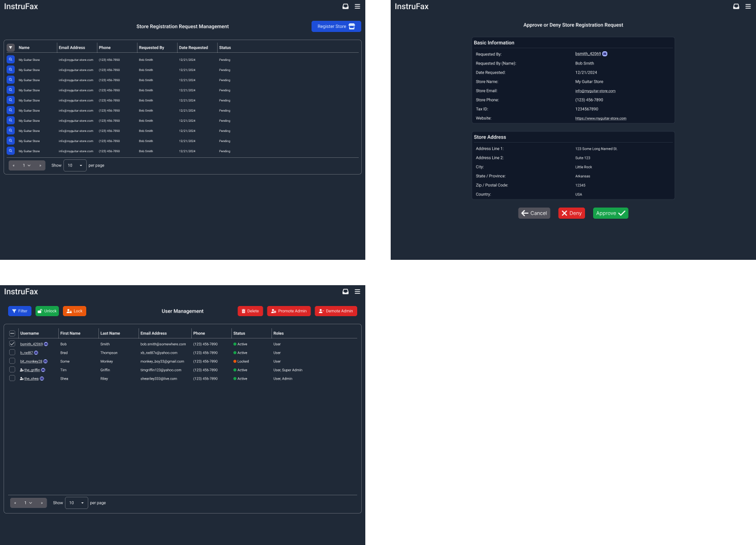This screenshot has width=756, height=545.
Task: Select the Promote Admin action
Action: (x=289, y=311)
